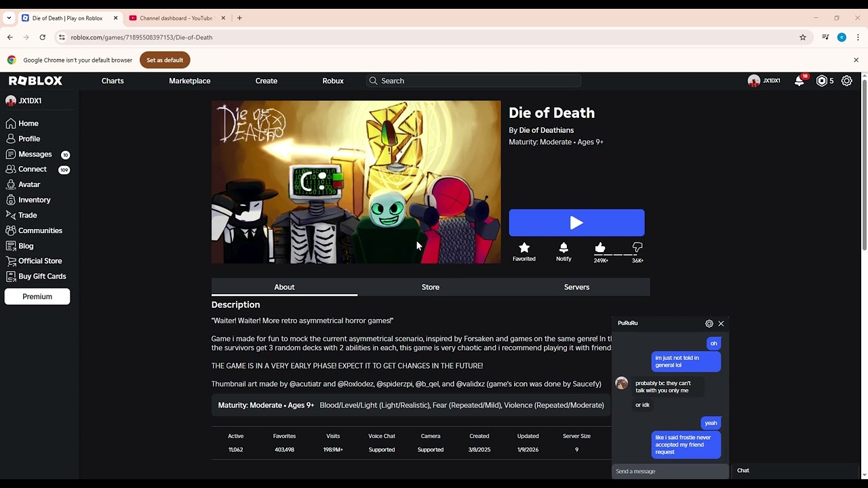
Task: Click the JX1DX1 avatar in the top navbar
Action: pyautogui.click(x=754, y=81)
